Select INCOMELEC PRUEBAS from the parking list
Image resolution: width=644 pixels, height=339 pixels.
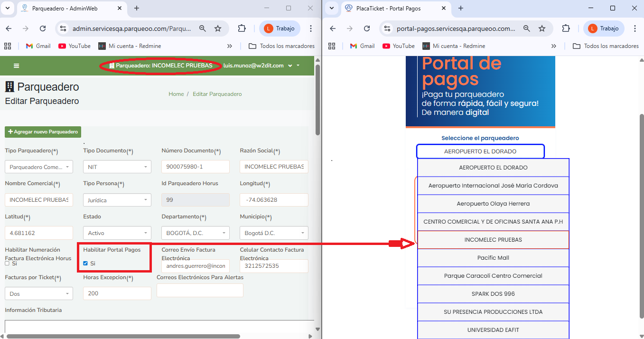(493, 240)
